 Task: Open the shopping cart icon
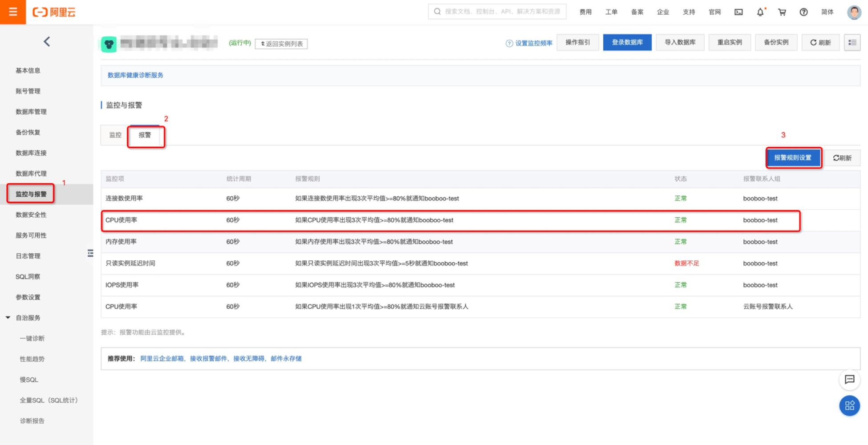pos(782,12)
